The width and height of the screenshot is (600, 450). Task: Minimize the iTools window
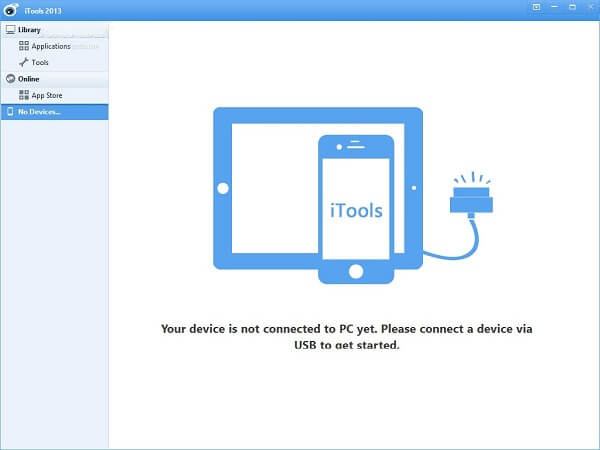554,7
